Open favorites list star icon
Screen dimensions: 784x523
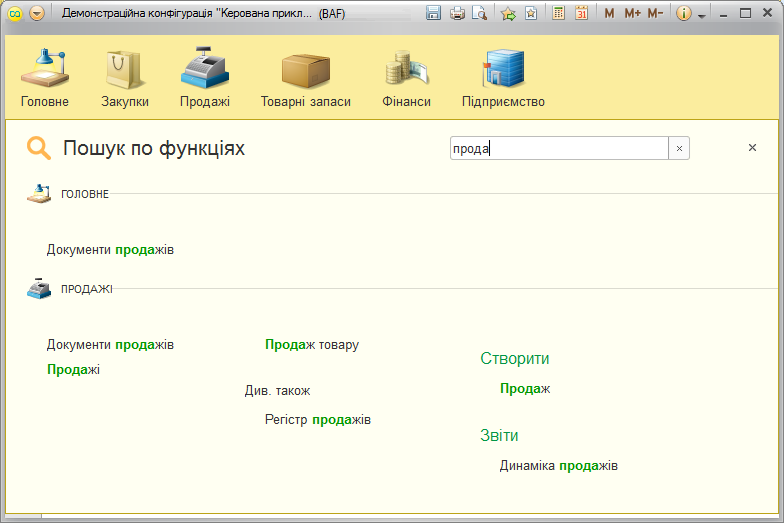click(x=531, y=13)
